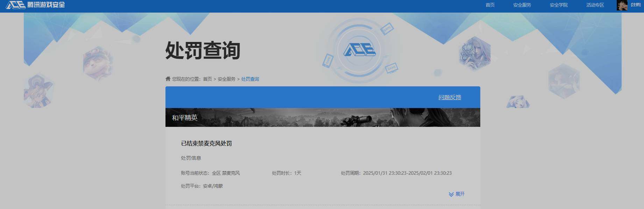
Task: Open the 首页 nav menu item
Action: [490, 5]
